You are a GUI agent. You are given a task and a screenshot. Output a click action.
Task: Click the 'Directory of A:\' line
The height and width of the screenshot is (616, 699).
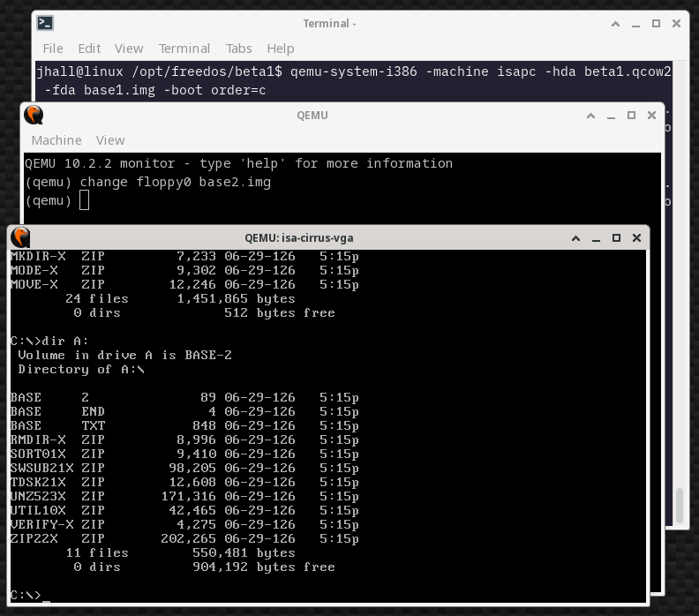click(x=81, y=369)
